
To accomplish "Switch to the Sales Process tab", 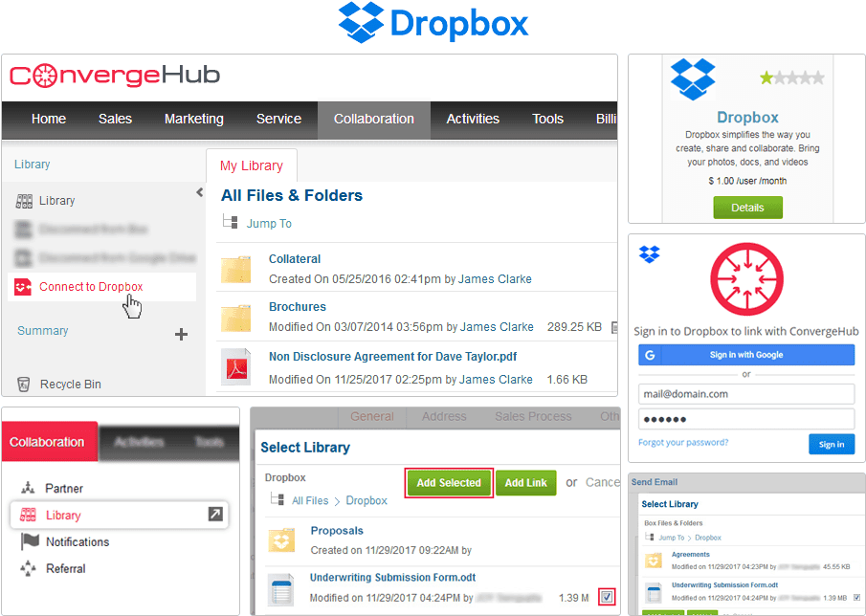I will tap(533, 417).
